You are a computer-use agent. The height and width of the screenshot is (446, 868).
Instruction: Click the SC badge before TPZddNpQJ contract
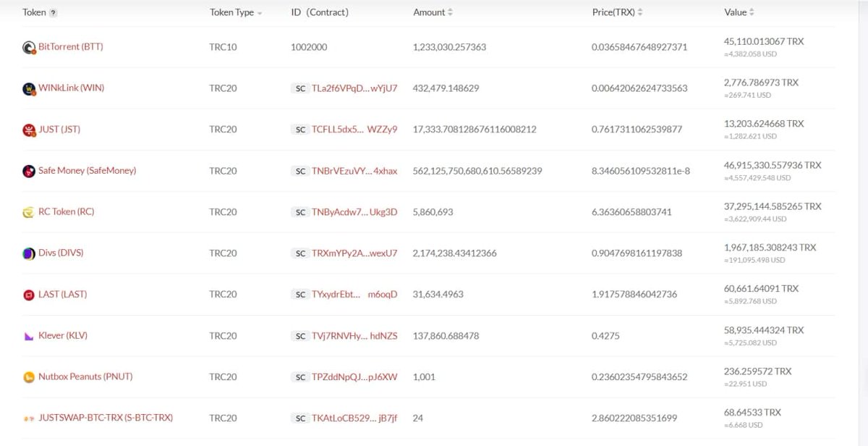click(299, 377)
